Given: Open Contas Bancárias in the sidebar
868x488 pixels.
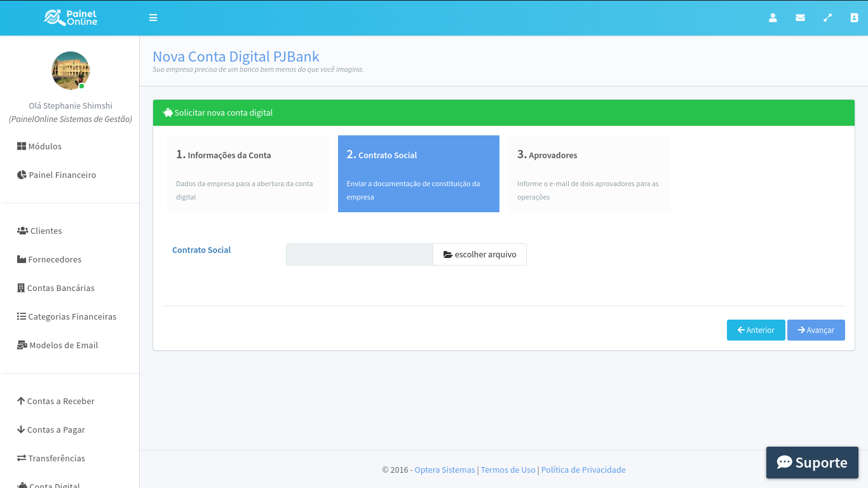Looking at the screenshot, I should (x=56, y=288).
